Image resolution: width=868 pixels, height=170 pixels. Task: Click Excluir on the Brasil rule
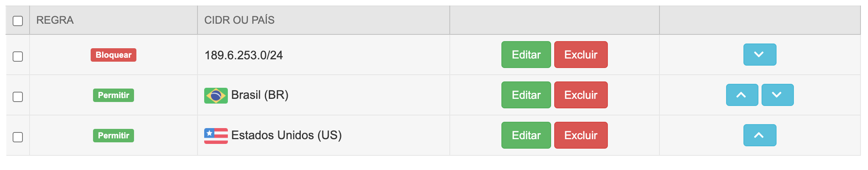click(x=581, y=95)
